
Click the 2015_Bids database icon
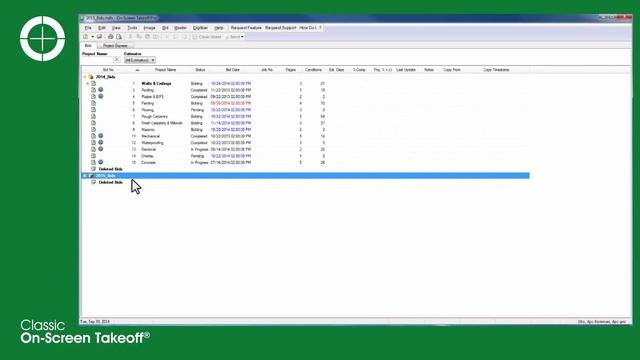91,176
